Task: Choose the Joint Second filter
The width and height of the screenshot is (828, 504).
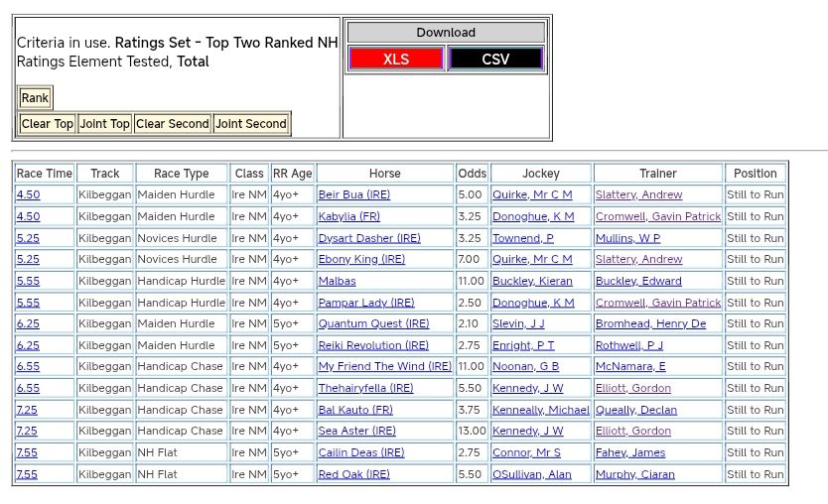Action: pos(251,124)
